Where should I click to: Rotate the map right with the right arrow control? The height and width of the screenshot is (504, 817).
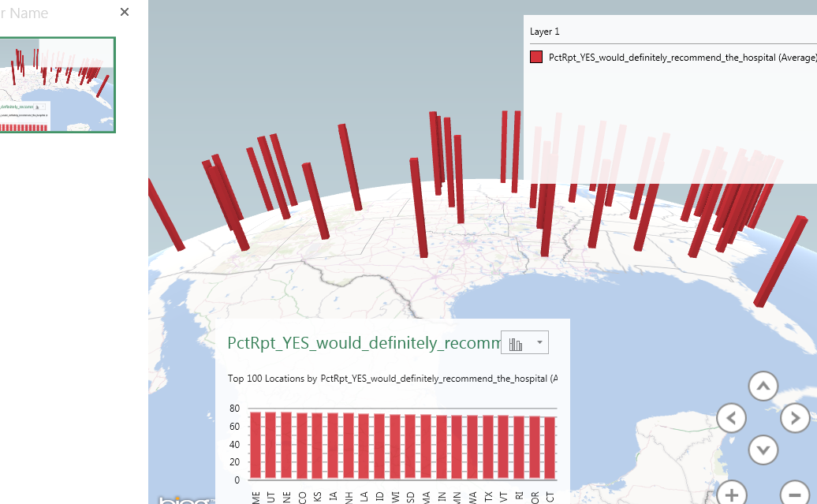(x=796, y=418)
